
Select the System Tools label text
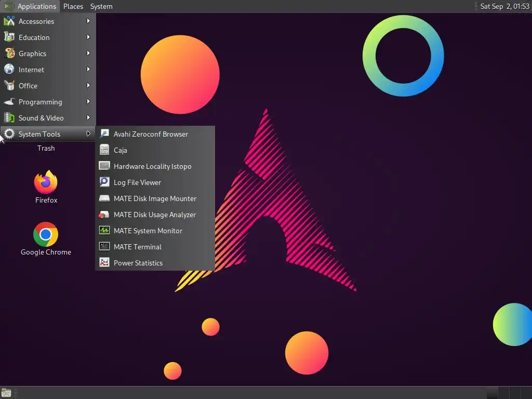coord(39,134)
